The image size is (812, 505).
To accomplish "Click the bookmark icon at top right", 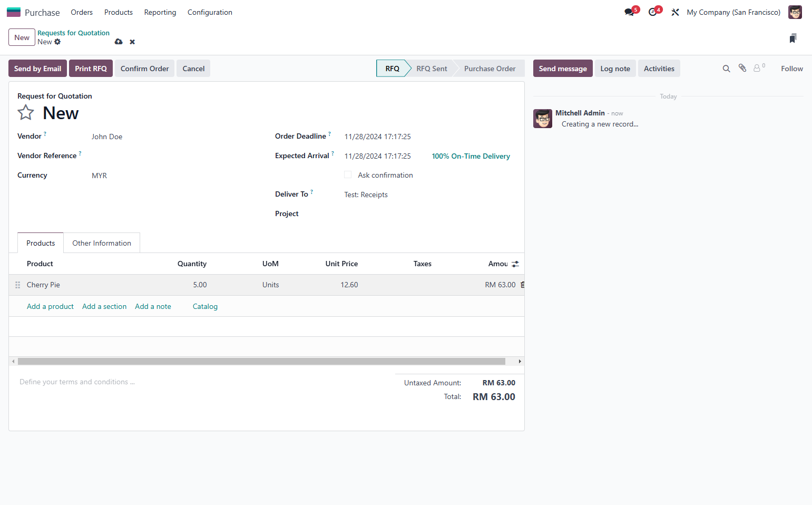I will coord(793,38).
